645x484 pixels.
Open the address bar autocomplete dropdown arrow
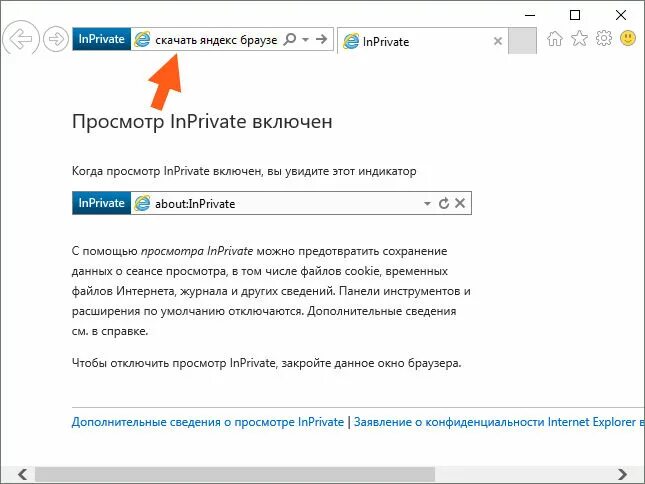pos(305,40)
